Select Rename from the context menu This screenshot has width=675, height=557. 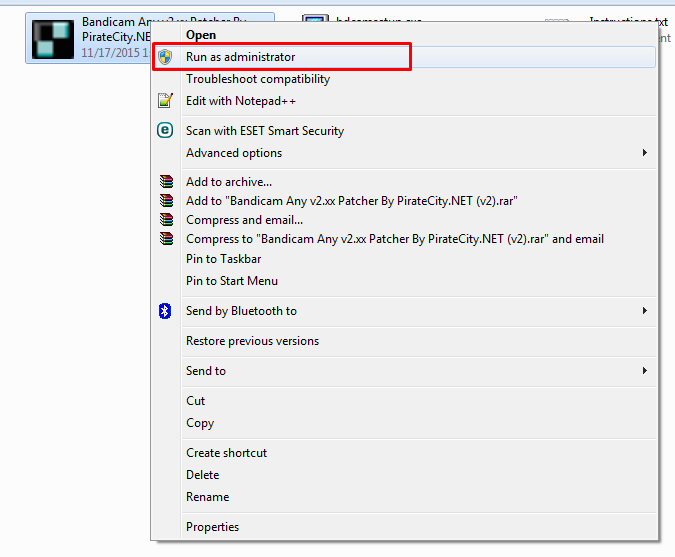pyautogui.click(x=208, y=497)
